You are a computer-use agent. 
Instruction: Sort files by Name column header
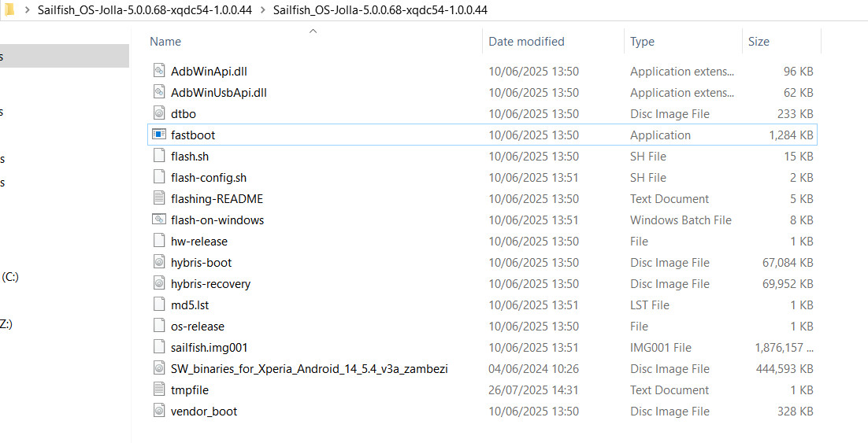tap(165, 42)
